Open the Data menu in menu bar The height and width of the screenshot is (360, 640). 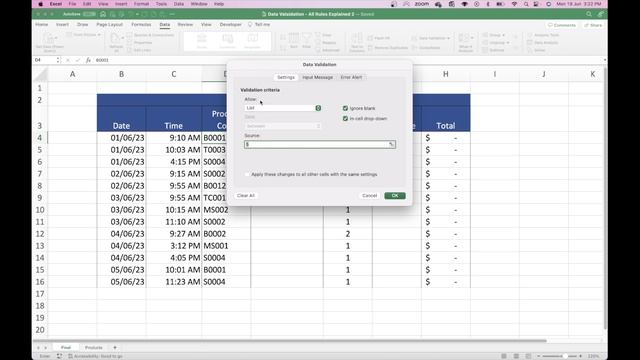click(x=179, y=4)
